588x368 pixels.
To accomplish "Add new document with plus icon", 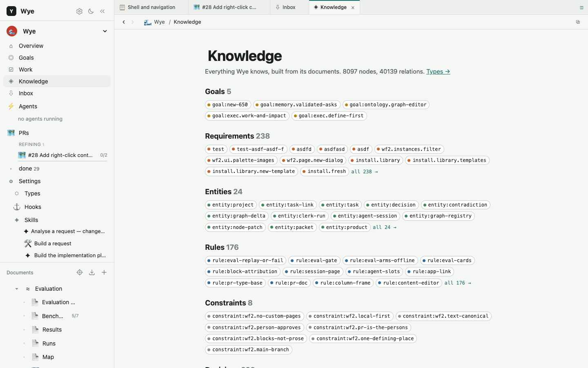I will point(104,272).
